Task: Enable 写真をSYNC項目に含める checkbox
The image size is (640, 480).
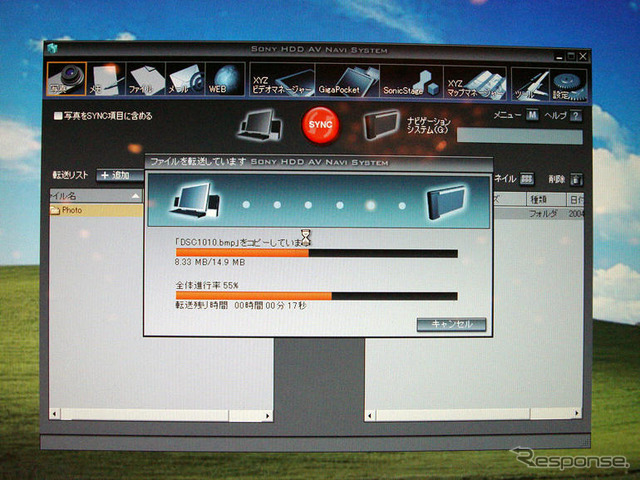Action: pos(58,116)
